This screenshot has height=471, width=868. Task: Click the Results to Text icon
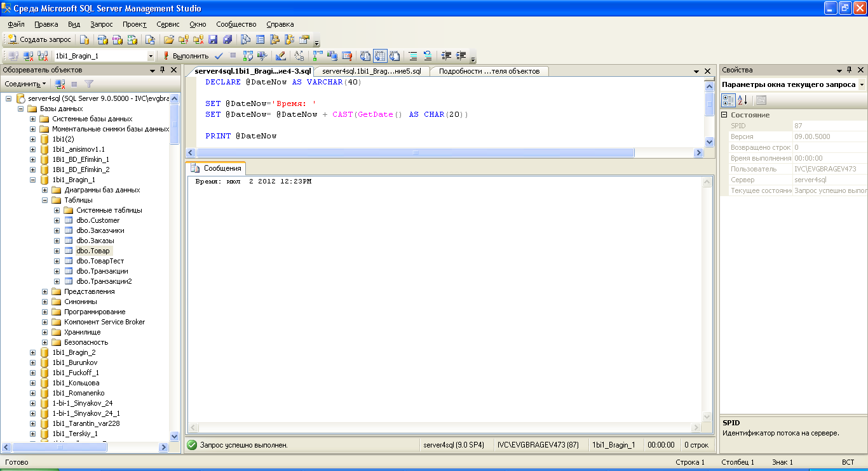click(365, 56)
